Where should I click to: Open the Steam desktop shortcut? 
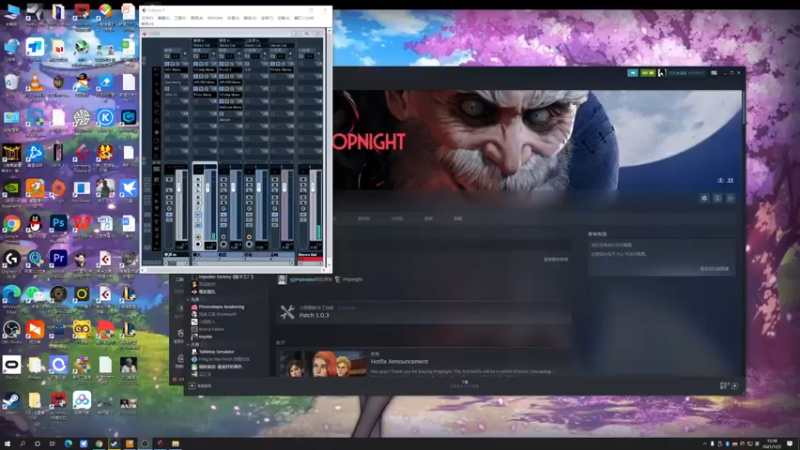tap(11, 401)
